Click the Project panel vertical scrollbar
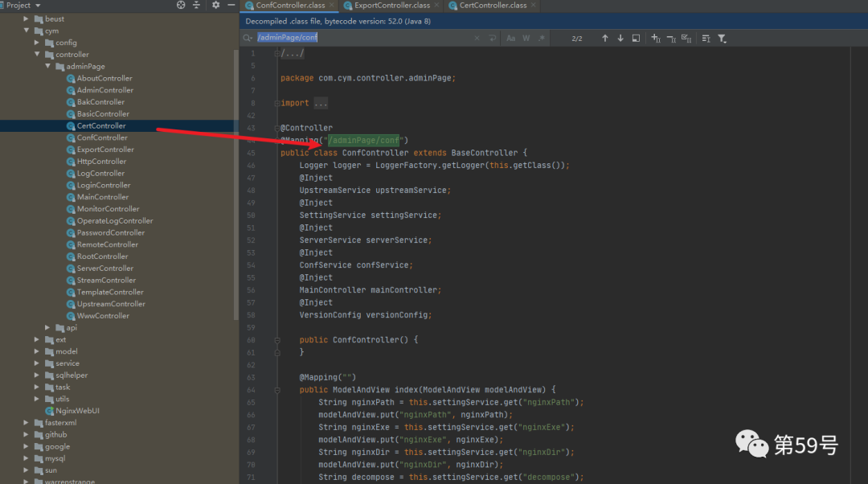868x484 pixels. (x=236, y=184)
